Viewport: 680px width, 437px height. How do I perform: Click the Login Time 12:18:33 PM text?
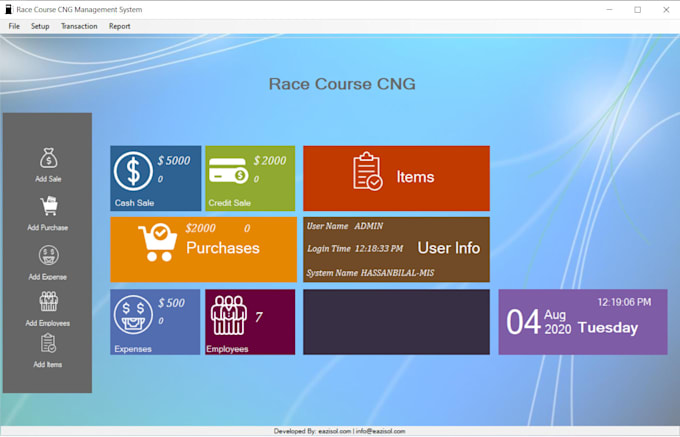pyautogui.click(x=355, y=248)
